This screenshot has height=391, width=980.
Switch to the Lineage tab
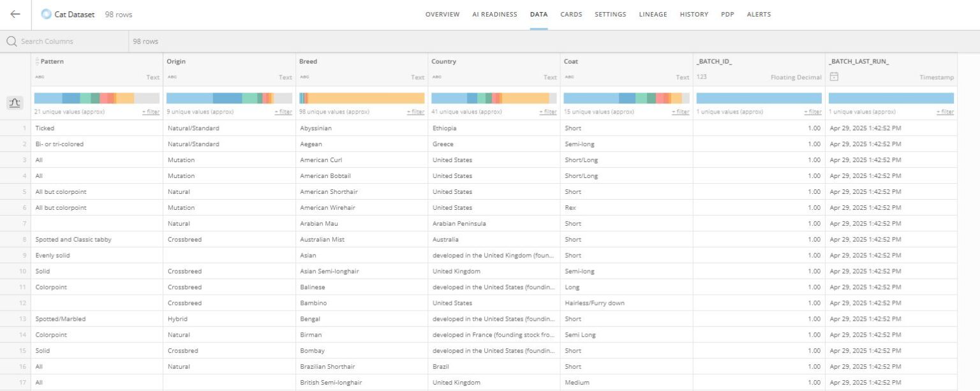point(653,15)
